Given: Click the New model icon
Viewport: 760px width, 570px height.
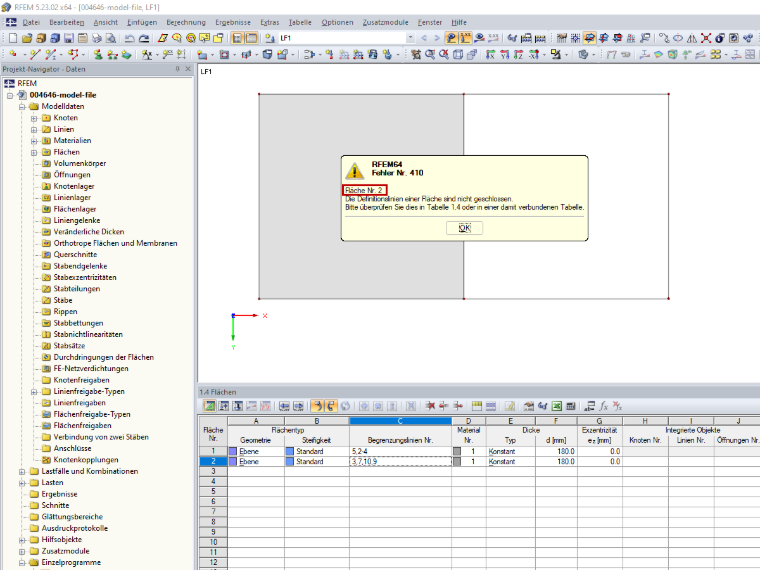Looking at the screenshot, I should (13, 38).
